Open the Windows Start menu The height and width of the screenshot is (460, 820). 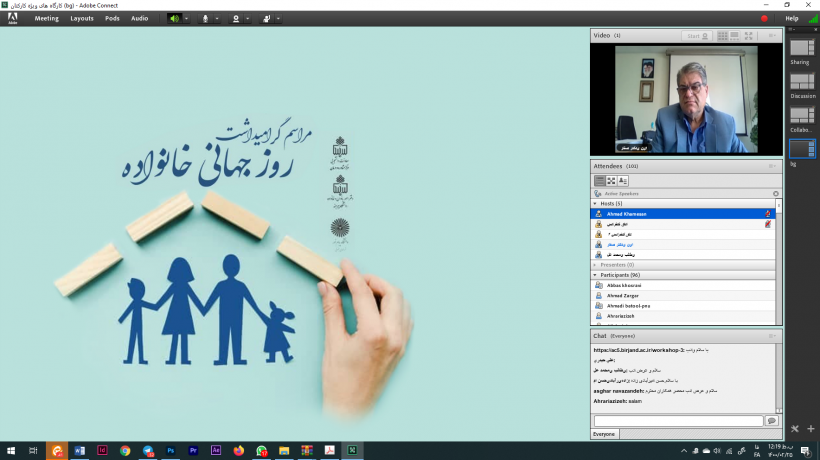(x=11, y=451)
